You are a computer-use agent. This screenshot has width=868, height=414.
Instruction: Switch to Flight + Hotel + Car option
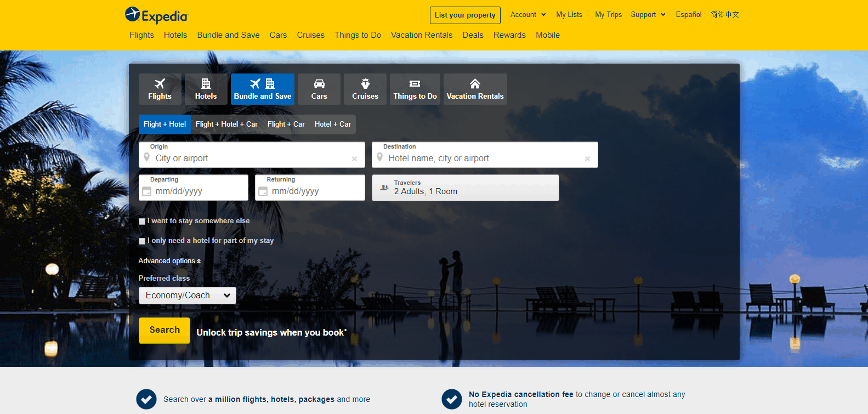click(226, 124)
